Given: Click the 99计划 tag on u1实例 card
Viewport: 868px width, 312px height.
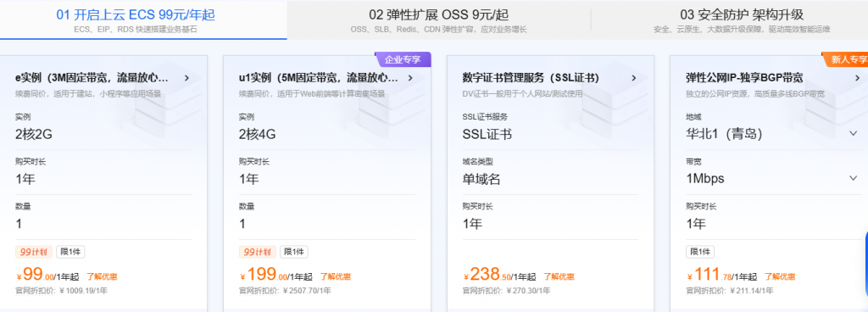Looking at the screenshot, I should pos(258,252).
